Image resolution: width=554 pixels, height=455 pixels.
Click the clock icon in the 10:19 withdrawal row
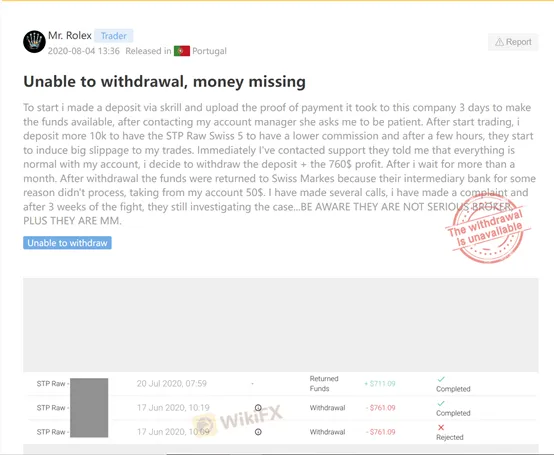pyautogui.click(x=258, y=408)
